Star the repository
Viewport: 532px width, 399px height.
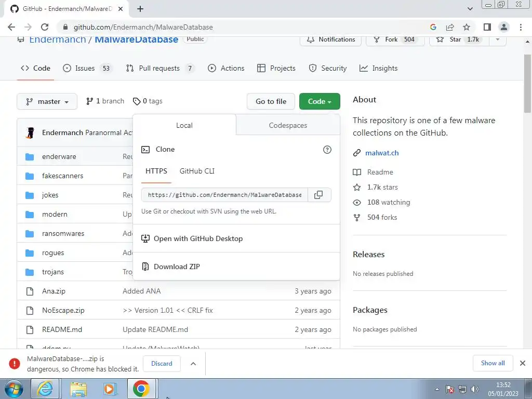click(x=459, y=39)
